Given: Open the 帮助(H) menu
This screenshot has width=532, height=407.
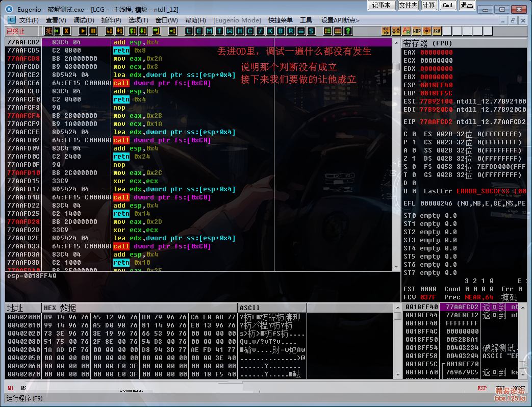Looking at the screenshot, I should [x=195, y=20].
